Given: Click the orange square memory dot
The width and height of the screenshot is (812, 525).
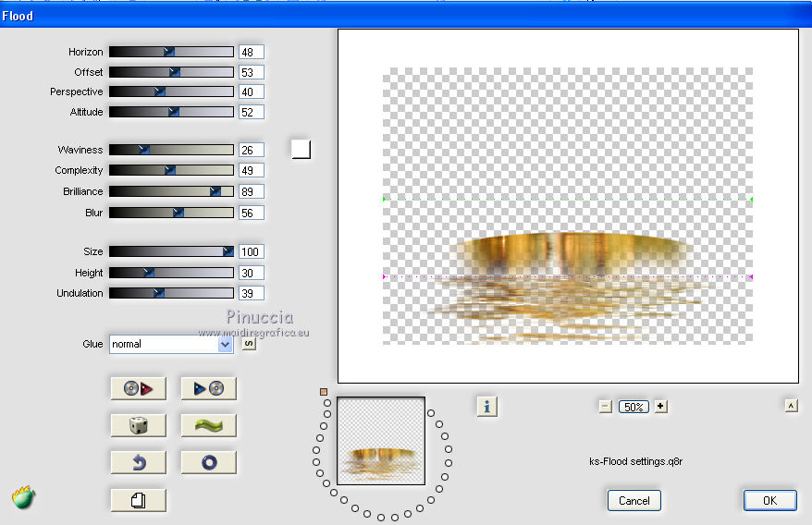Looking at the screenshot, I should coord(324,392).
